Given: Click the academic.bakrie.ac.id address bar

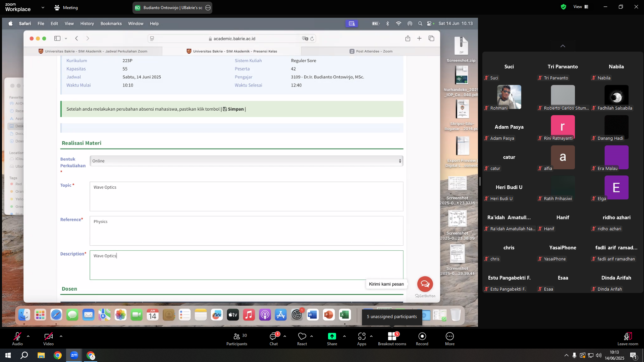Looking at the screenshot, I should [232, 39].
